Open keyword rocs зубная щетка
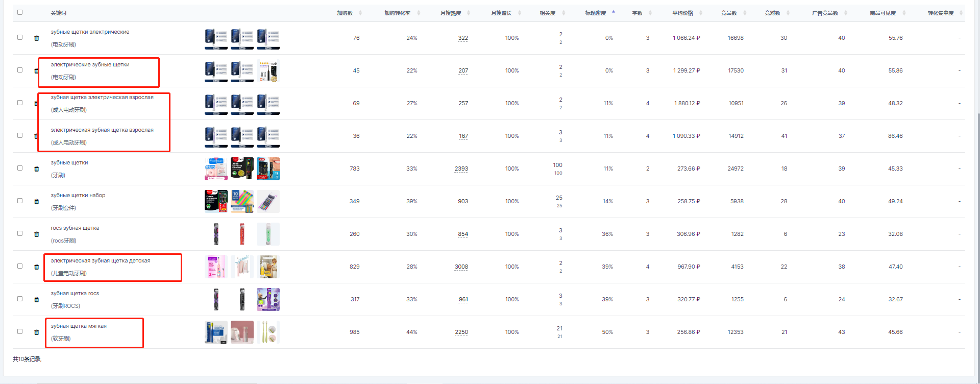This screenshot has height=384, width=980. 75,228
